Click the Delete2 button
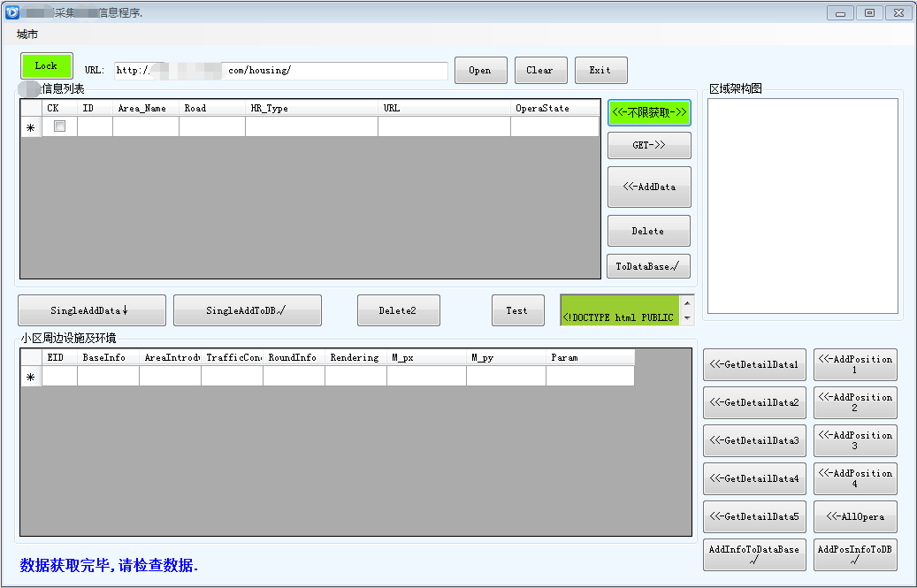917x588 pixels. [398, 310]
